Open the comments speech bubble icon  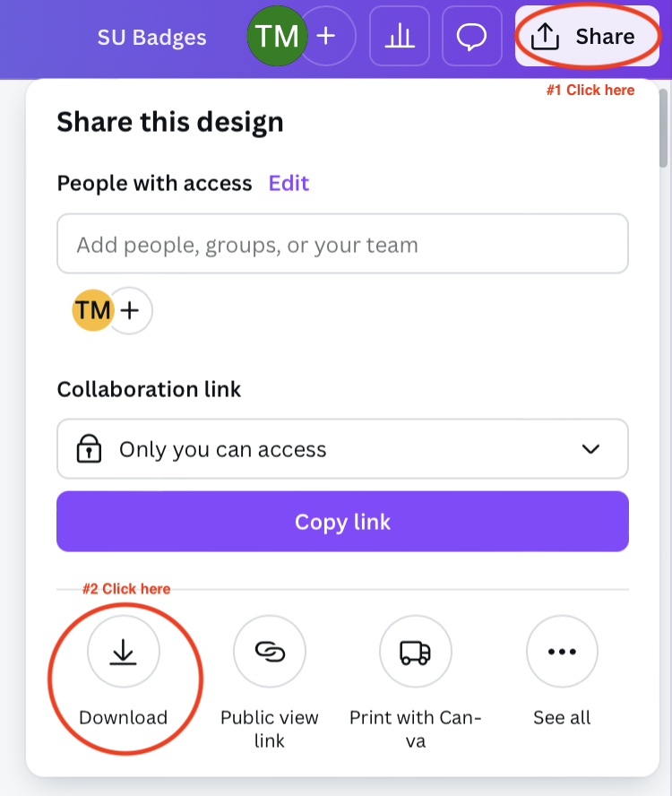click(471, 36)
